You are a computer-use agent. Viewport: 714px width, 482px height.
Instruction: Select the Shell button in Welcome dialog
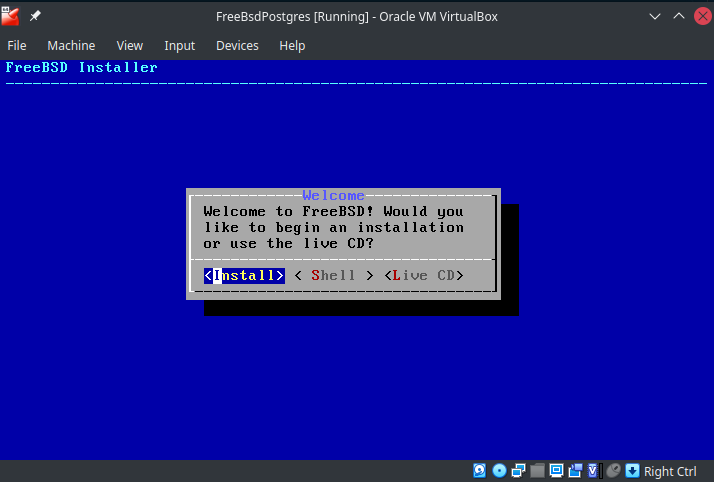click(334, 275)
